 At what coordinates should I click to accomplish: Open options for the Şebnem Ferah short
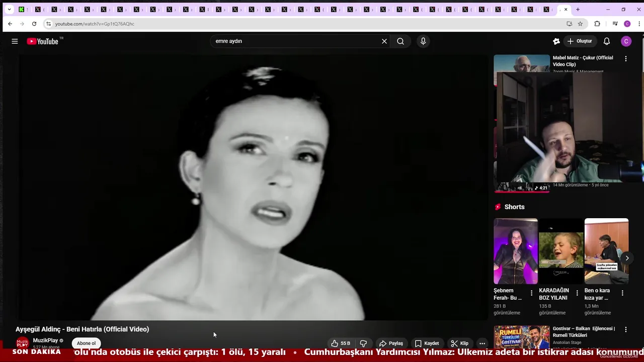coord(531,293)
